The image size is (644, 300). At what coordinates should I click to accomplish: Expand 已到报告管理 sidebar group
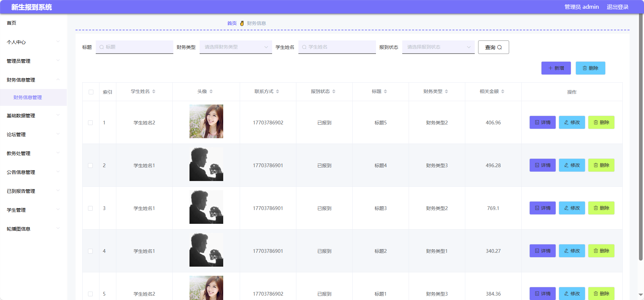click(33, 191)
